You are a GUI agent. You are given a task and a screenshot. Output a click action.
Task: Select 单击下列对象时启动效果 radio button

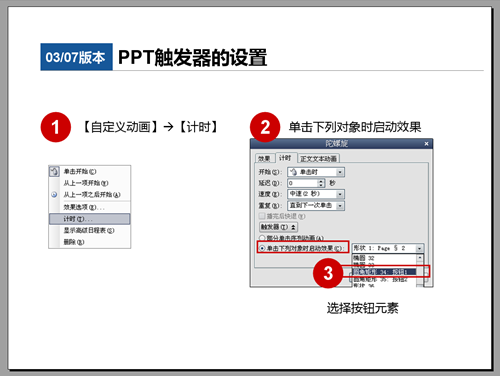[x=263, y=248]
